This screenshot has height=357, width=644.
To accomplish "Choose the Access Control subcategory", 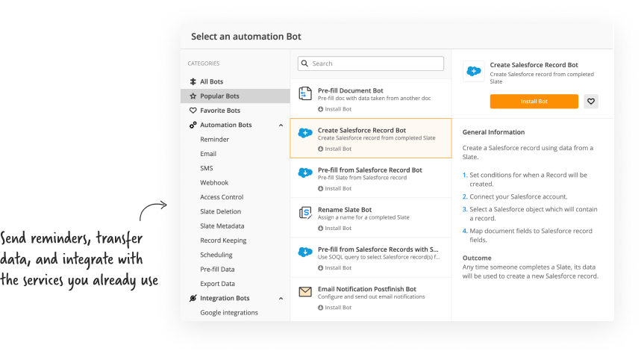I will coord(222,197).
